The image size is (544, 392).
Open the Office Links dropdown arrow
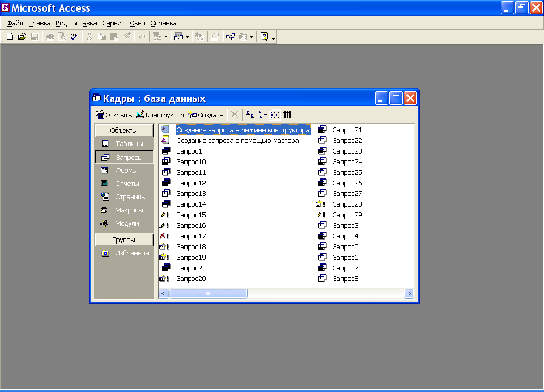[166, 37]
